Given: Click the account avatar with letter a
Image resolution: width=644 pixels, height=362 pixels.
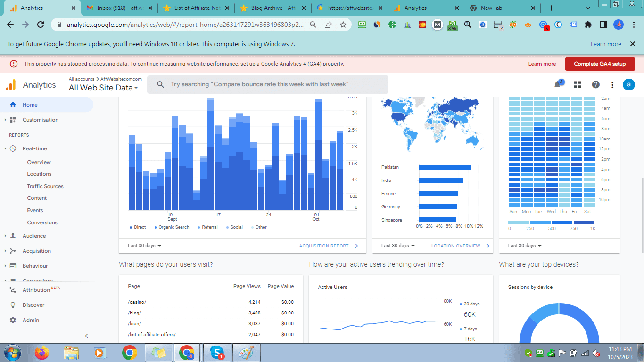Looking at the screenshot, I should coord(629,85).
